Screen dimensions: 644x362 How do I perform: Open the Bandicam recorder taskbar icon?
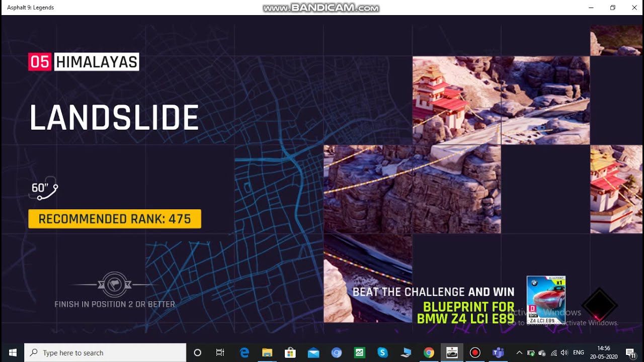tap(475, 352)
